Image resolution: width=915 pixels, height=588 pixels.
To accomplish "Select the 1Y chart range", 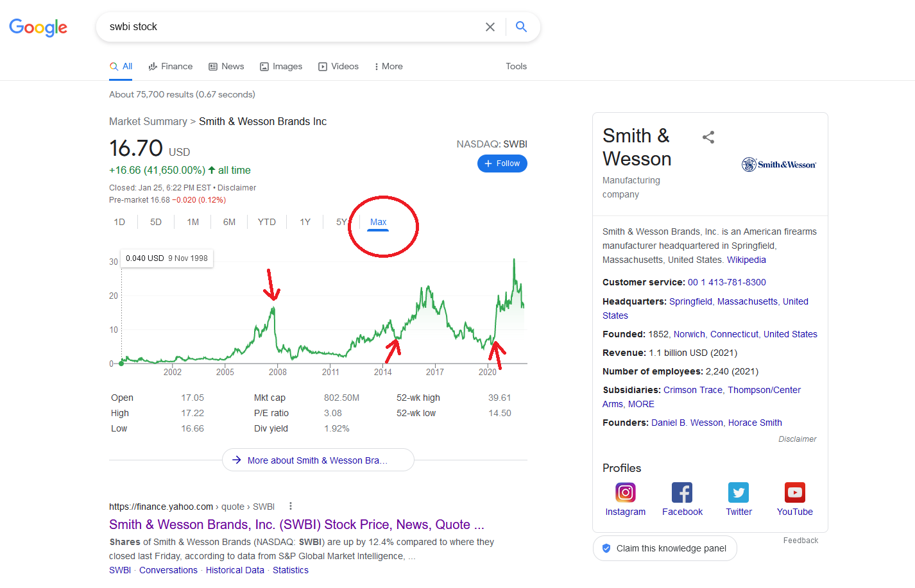I will 305,222.
